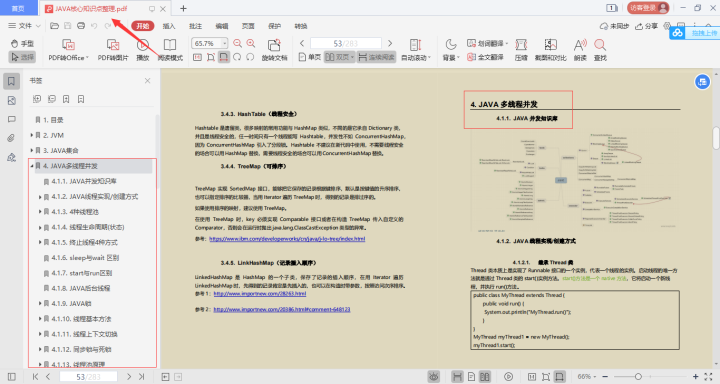Select single page (单页) layout
Image resolution: width=720 pixels, height=384 pixels.
(x=310, y=57)
